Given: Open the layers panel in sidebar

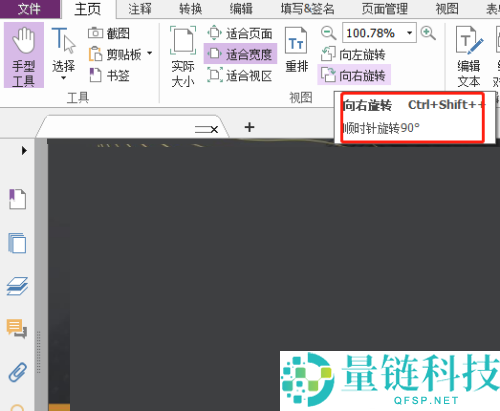Looking at the screenshot, I should click(x=17, y=286).
